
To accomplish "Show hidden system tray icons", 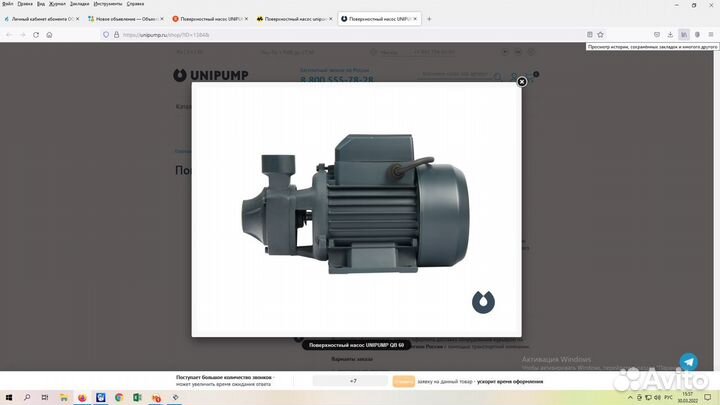I will click(x=630, y=398).
